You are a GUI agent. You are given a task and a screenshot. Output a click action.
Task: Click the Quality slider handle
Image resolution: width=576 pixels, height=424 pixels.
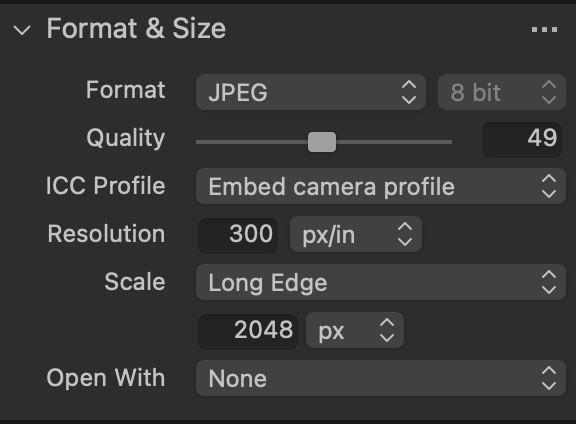point(322,142)
